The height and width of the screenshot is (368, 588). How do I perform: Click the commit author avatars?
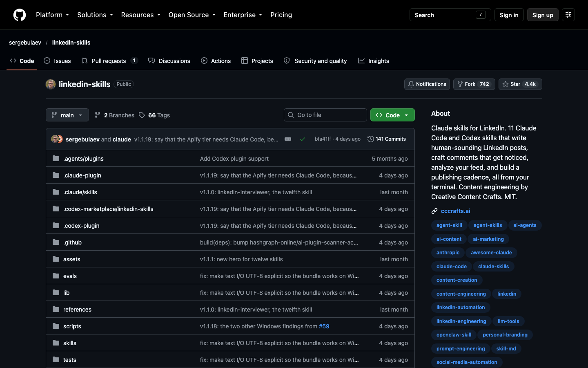pos(57,139)
